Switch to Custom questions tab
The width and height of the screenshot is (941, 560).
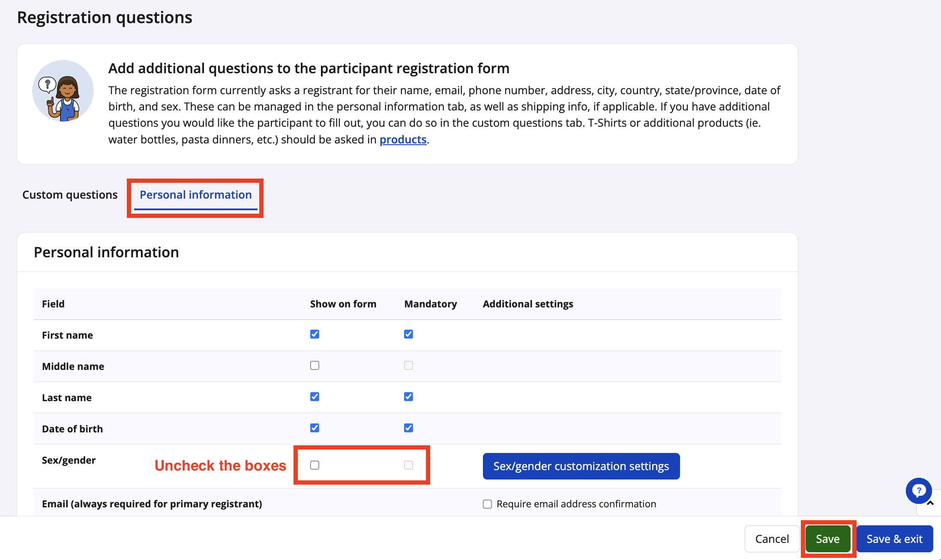70,195
